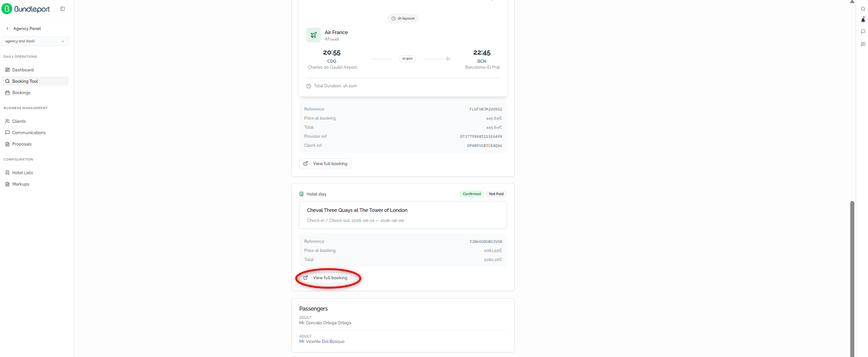
Task: Click the scrollbar up arrow
Action: 852,2
